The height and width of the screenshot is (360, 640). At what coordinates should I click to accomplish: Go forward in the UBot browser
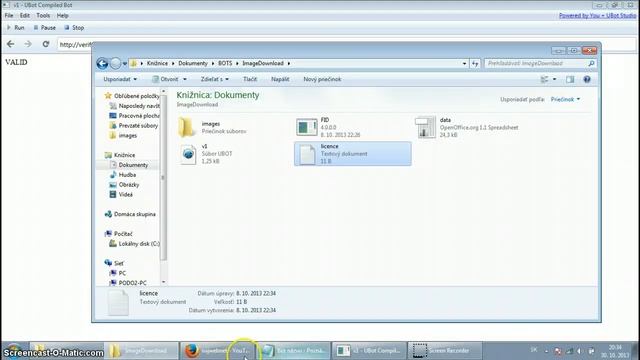point(28,44)
